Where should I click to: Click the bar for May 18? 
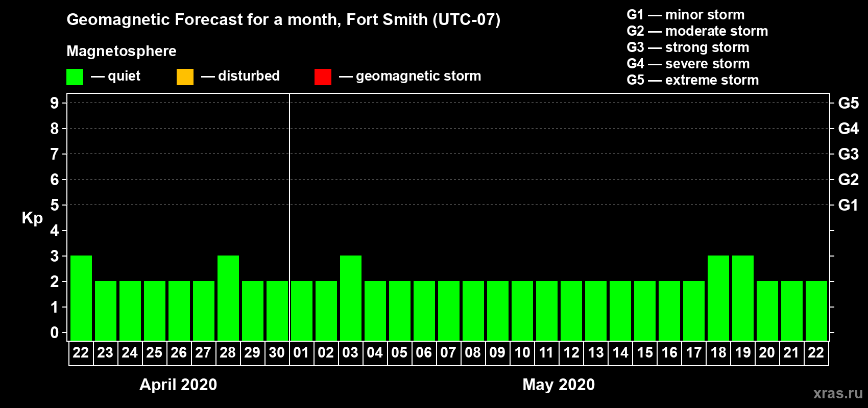click(x=718, y=298)
